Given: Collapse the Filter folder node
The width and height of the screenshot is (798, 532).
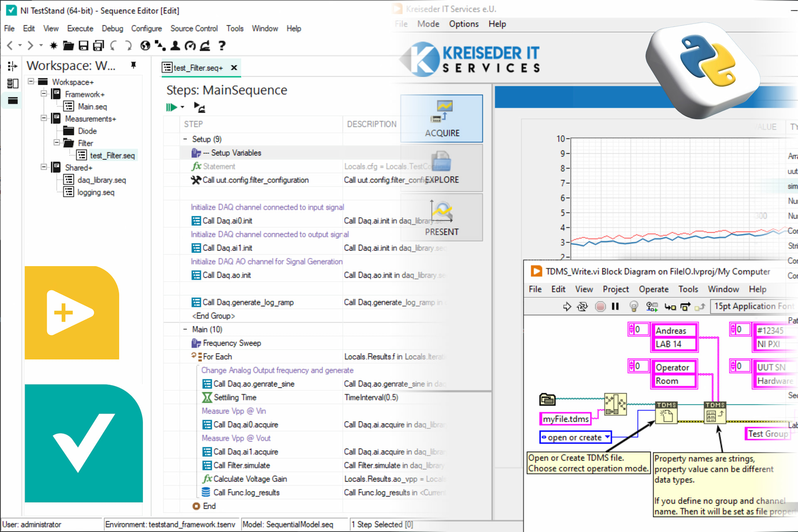Looking at the screenshot, I should (x=57, y=143).
